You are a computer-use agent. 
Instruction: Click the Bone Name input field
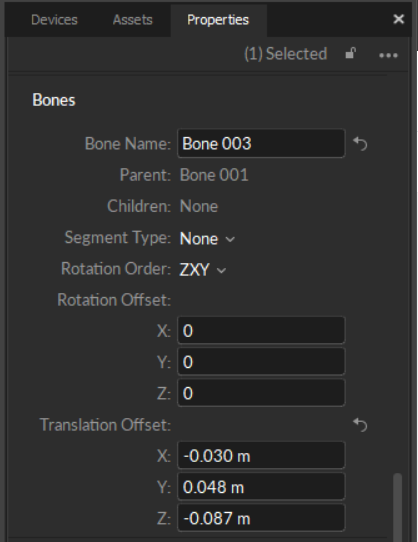tap(261, 143)
